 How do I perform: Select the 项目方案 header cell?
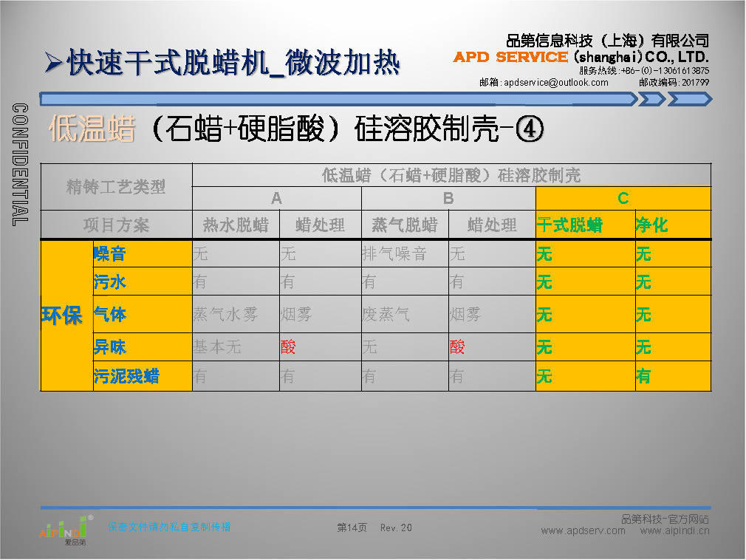click(116, 225)
